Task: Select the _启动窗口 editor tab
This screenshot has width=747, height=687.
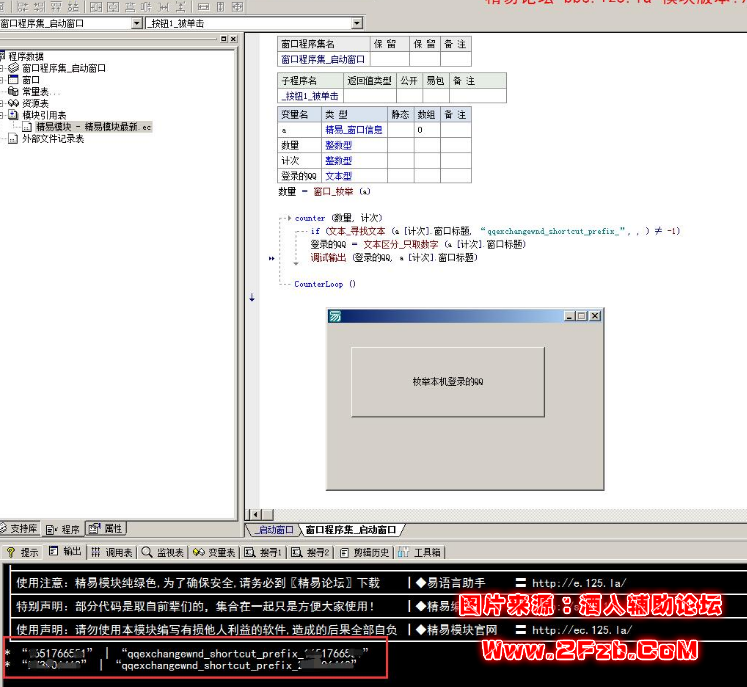Action: 272,530
